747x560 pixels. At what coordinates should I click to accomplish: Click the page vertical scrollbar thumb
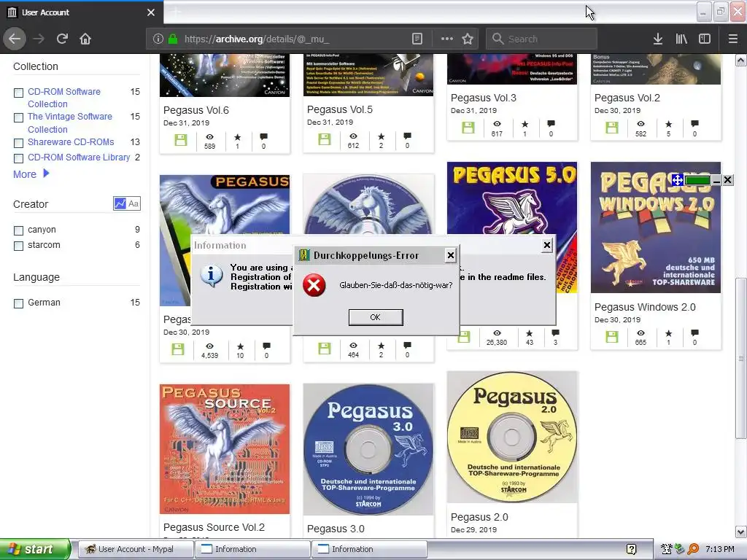coord(740,358)
